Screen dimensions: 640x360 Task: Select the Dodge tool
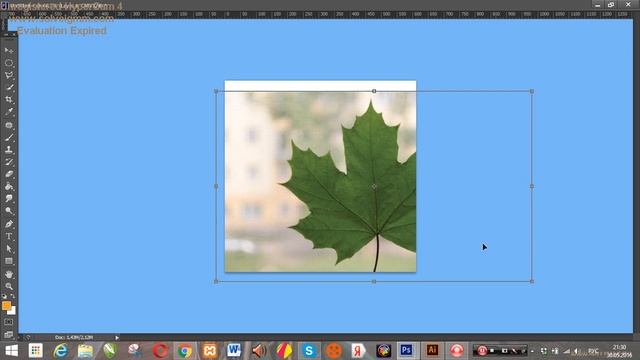[9, 211]
